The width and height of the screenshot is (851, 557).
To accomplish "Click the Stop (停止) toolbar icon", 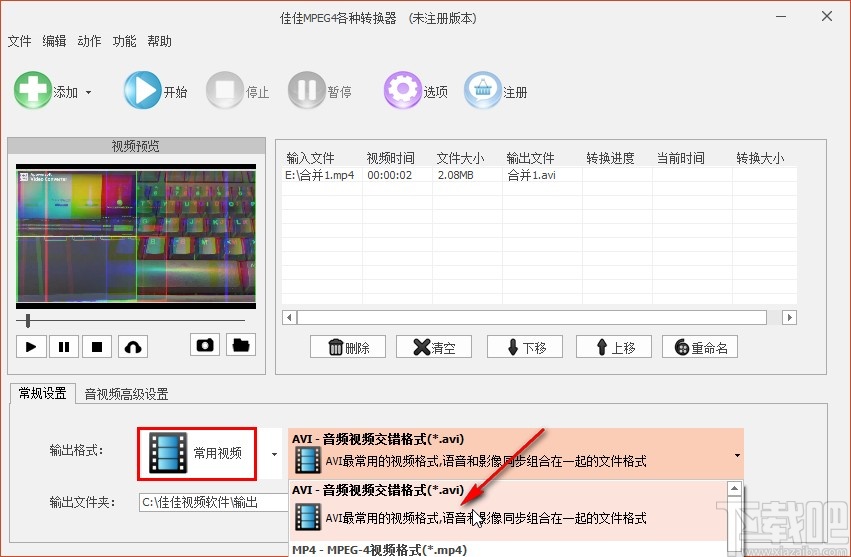I will coord(225,90).
